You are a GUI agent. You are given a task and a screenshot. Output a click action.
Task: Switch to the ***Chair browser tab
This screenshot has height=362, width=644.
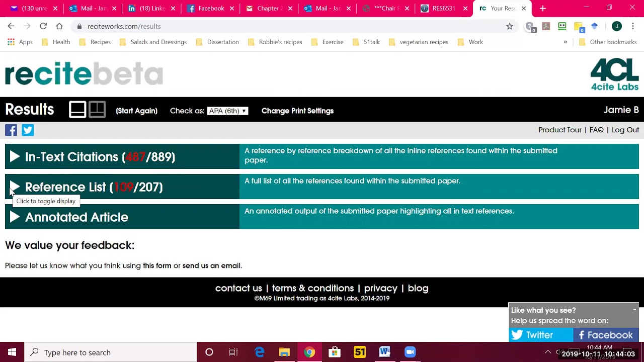coord(386,9)
